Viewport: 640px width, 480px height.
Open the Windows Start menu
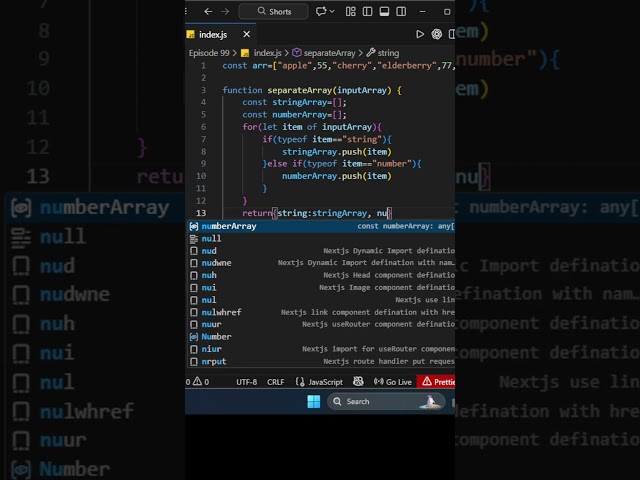(x=313, y=402)
